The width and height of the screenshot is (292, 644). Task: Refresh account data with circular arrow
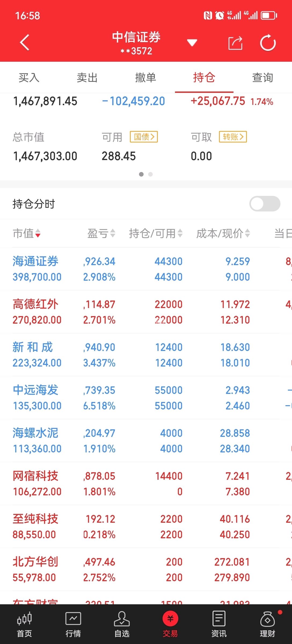click(268, 43)
